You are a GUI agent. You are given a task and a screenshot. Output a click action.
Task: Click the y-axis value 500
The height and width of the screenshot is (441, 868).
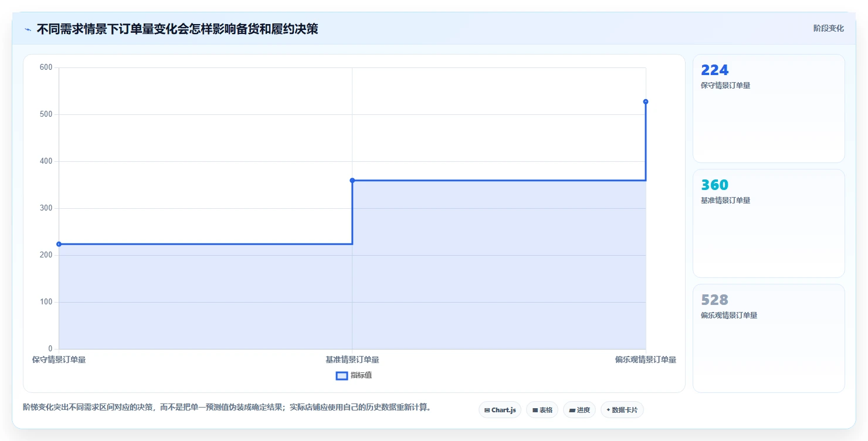46,114
